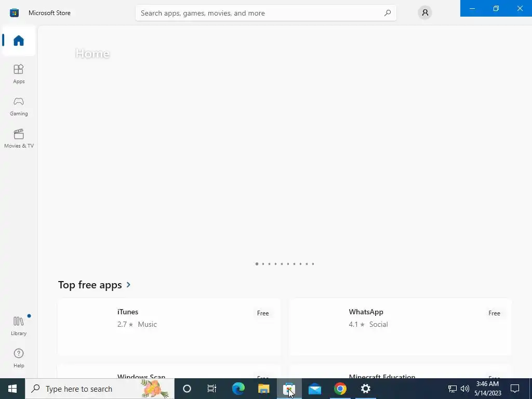Screen dimensions: 532x399
Task: Open the iTunes app card
Action: point(169,327)
